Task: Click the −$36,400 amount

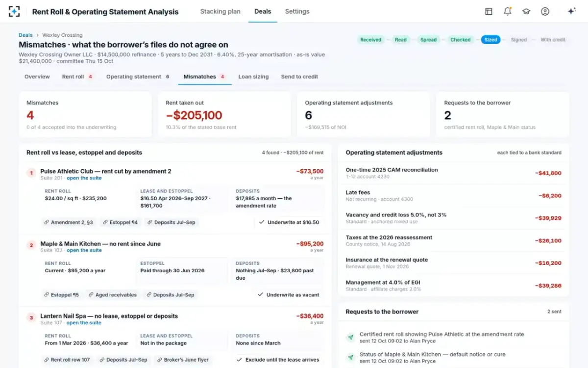Action: (310, 316)
